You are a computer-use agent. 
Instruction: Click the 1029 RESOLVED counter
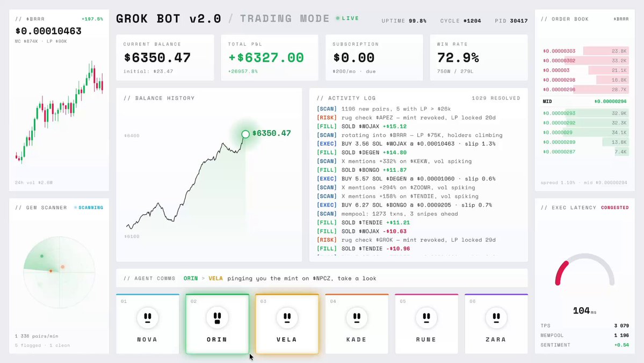[x=496, y=99]
